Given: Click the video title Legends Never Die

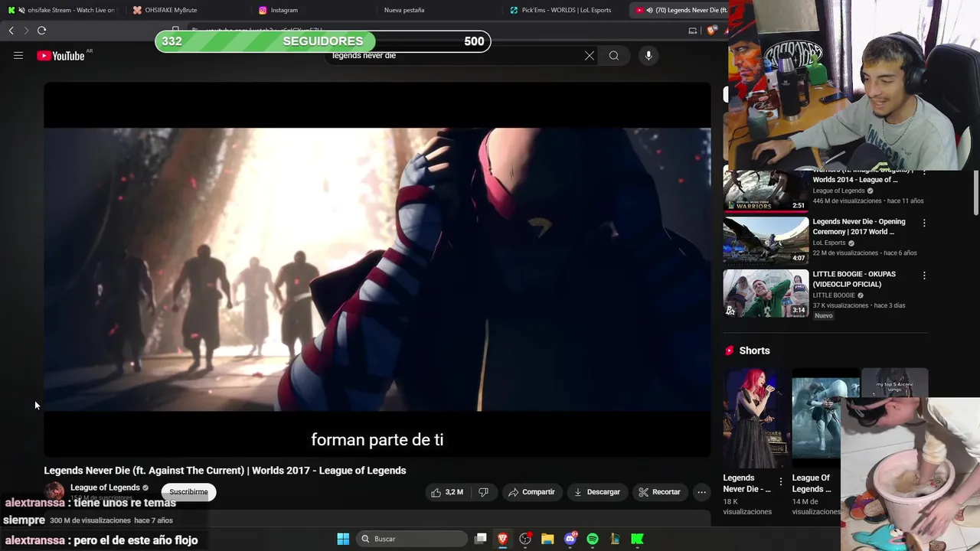Looking at the screenshot, I should (225, 471).
